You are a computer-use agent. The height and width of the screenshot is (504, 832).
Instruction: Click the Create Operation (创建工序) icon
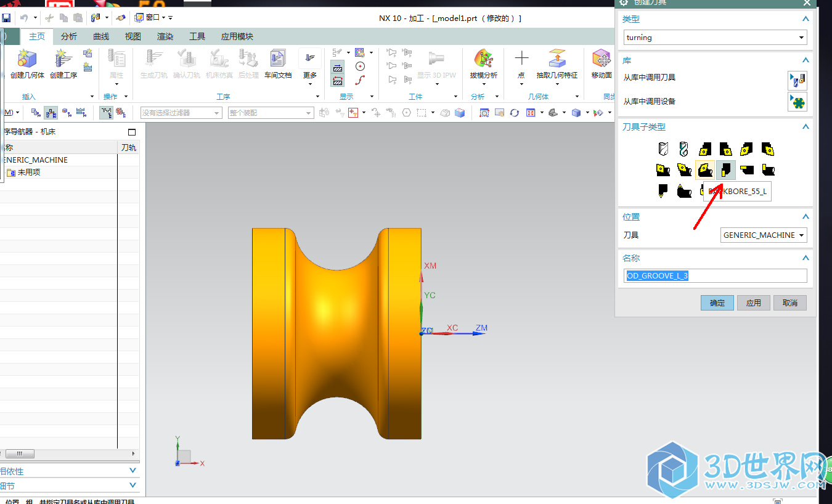click(x=63, y=60)
